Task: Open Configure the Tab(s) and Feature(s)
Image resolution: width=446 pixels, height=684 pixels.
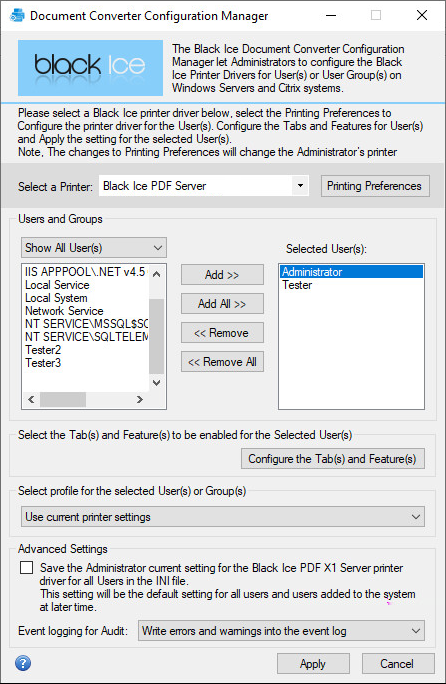Action: click(x=333, y=458)
